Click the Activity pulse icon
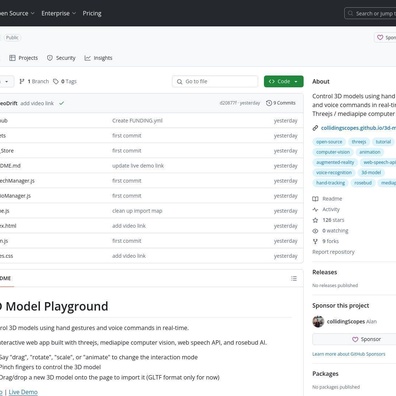Image resolution: width=396 pixels, height=396 pixels. point(315,210)
